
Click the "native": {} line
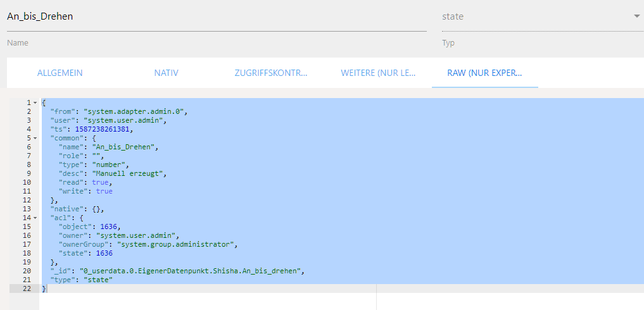[x=77, y=209]
